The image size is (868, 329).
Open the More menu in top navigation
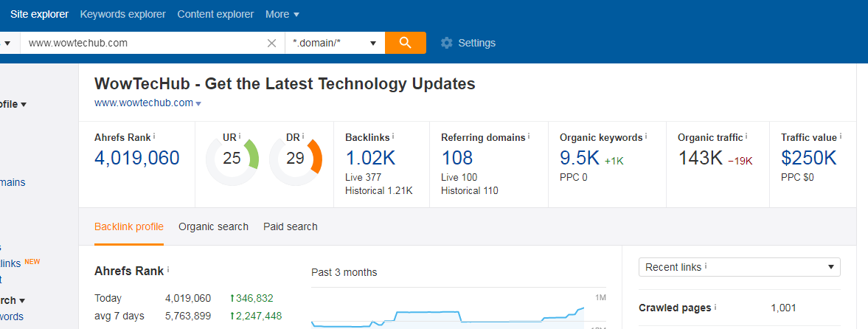[282, 14]
